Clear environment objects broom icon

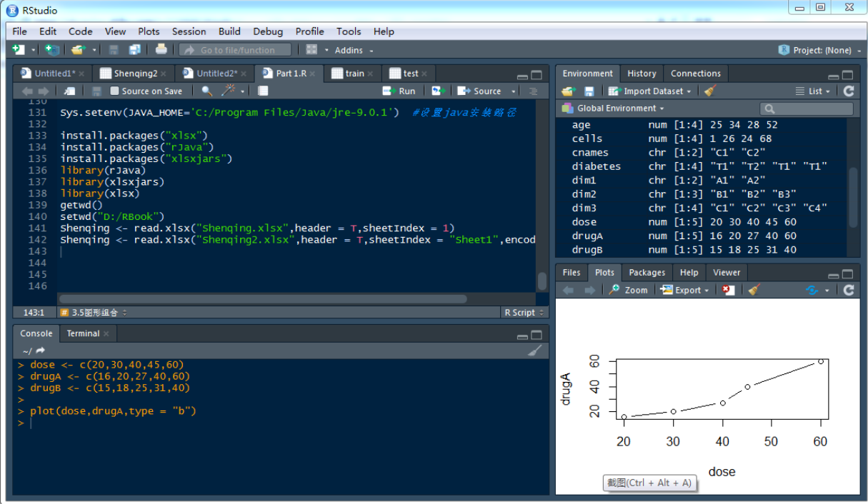pyautogui.click(x=709, y=91)
